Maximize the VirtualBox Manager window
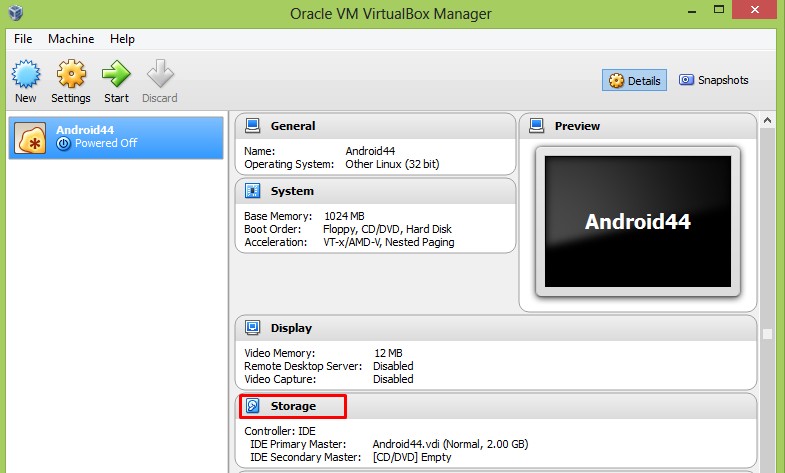The image size is (785, 473). pyautogui.click(x=719, y=10)
